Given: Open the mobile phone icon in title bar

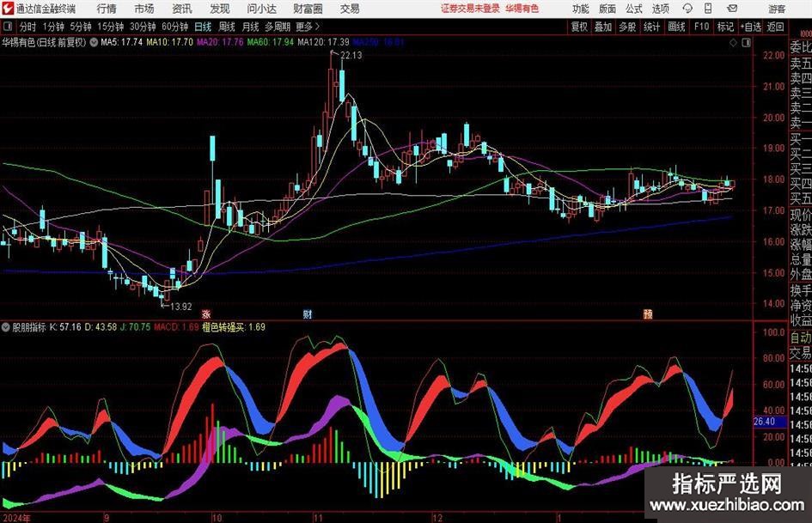Looking at the screenshot, I should pyautogui.click(x=708, y=9).
